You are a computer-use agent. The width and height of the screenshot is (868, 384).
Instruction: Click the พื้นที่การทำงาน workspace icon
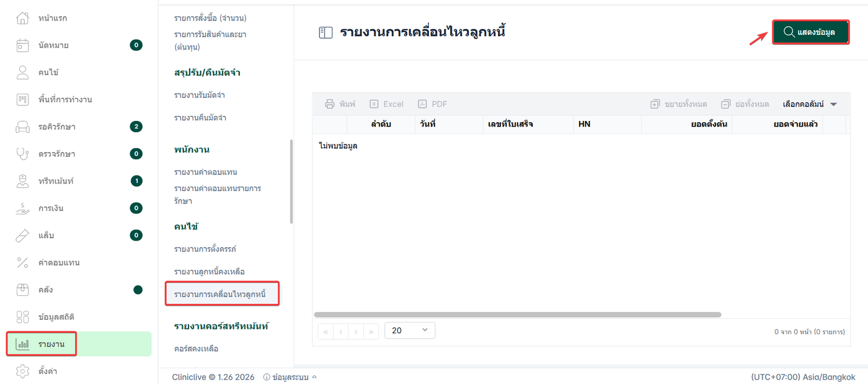coord(22,99)
